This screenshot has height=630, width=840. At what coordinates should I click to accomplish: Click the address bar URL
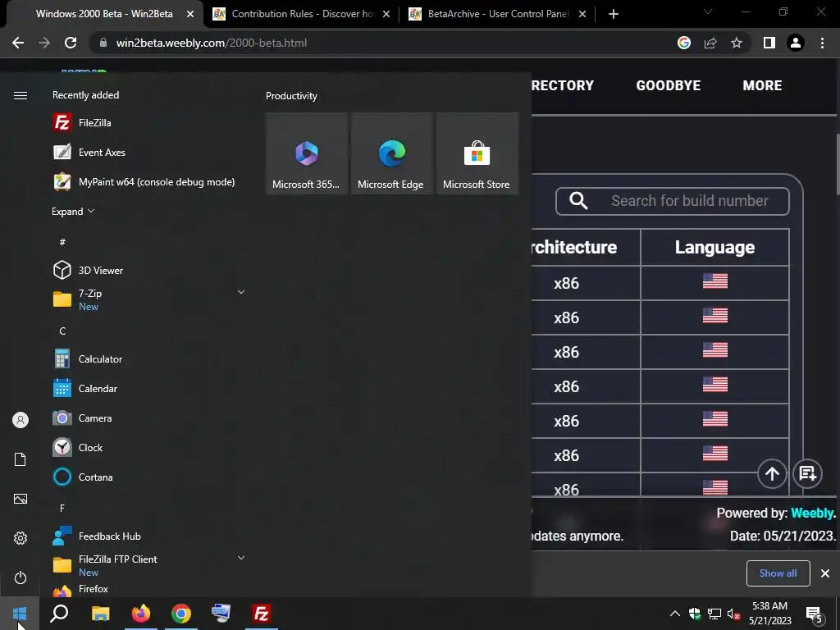211,43
